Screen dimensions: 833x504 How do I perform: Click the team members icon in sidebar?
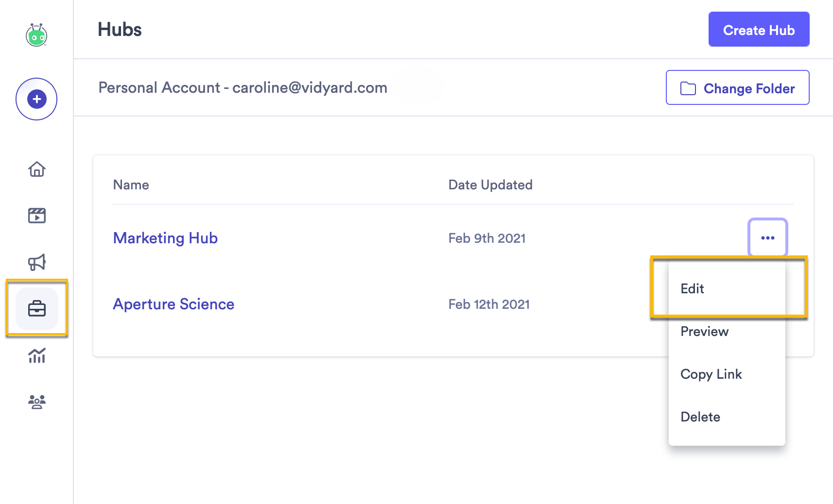[36, 401]
